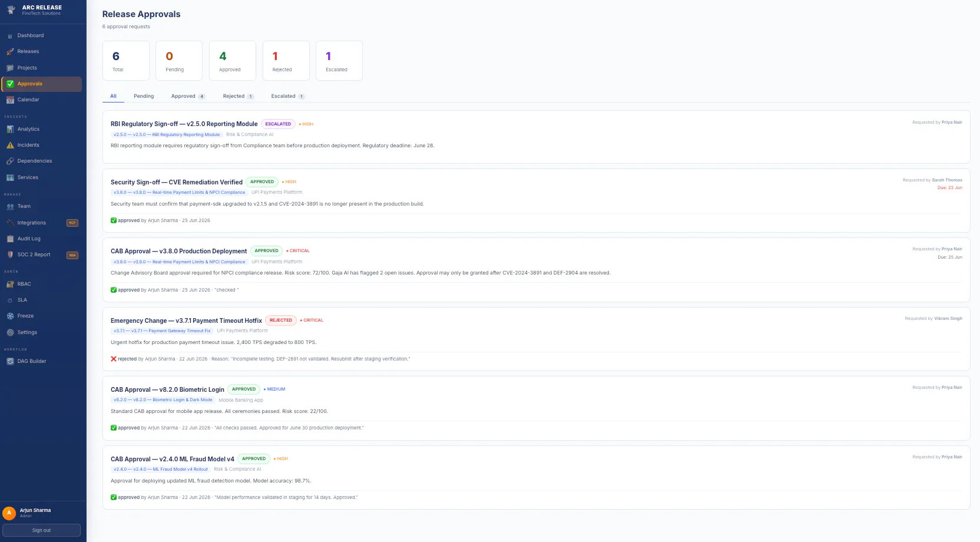Open the Approved tab

point(188,96)
